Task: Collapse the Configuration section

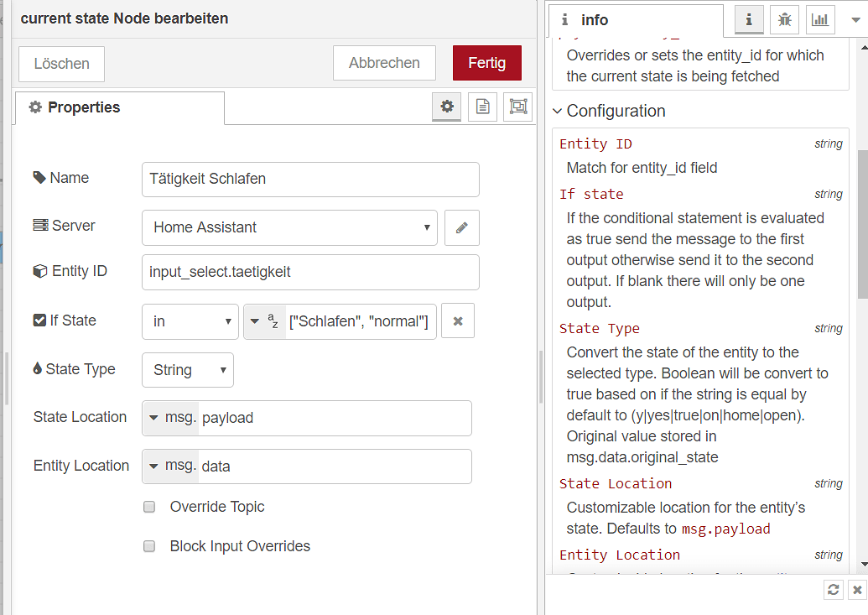Action: [556, 111]
